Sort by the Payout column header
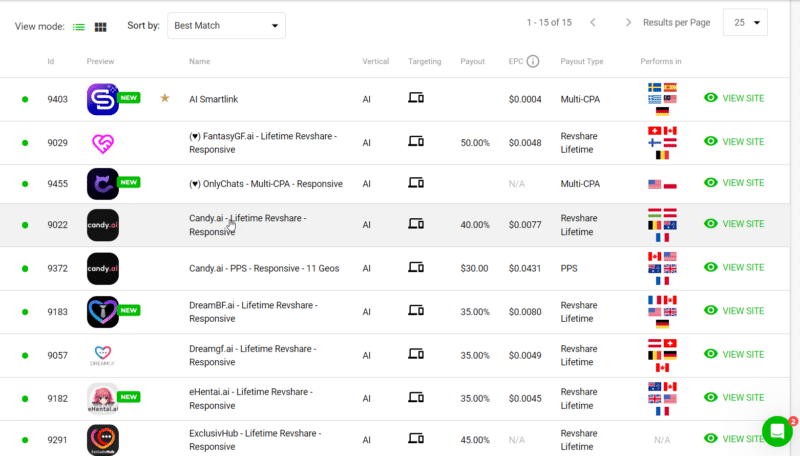 (472, 62)
